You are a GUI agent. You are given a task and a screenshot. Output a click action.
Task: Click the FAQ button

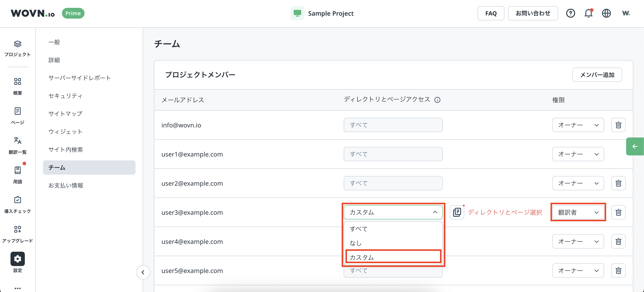coord(491,13)
